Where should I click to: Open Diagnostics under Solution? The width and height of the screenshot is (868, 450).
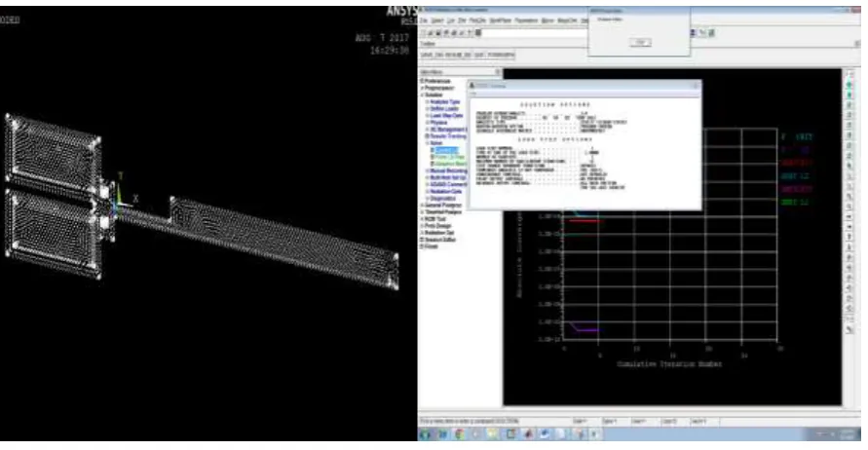pyautogui.click(x=442, y=198)
